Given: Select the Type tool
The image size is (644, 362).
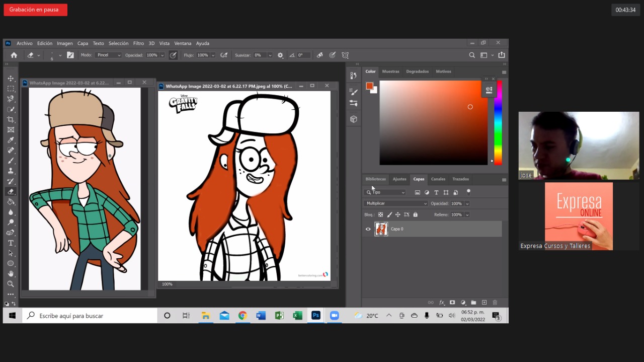Looking at the screenshot, I should pyautogui.click(x=11, y=243).
